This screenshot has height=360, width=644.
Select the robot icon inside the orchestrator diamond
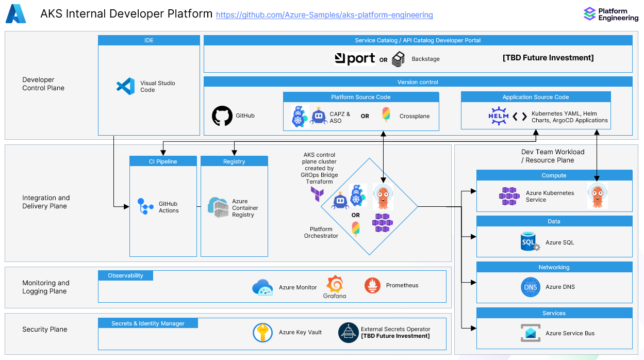(x=340, y=201)
